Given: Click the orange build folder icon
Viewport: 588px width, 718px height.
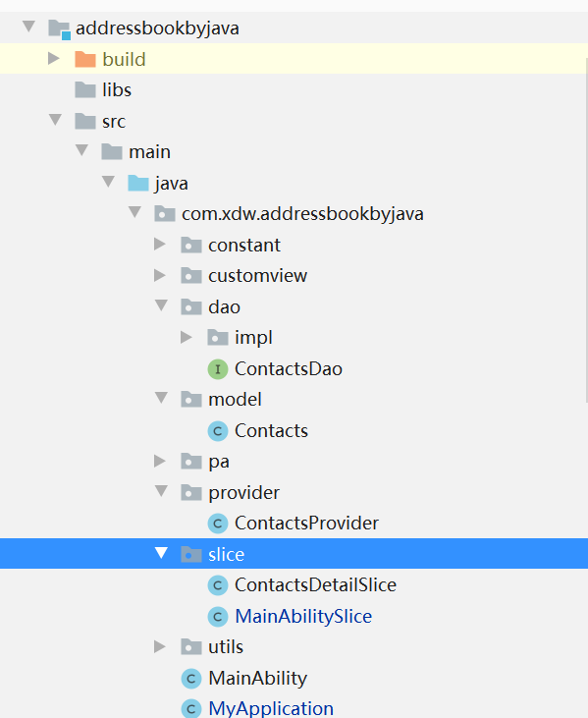Looking at the screenshot, I should click(x=85, y=59).
